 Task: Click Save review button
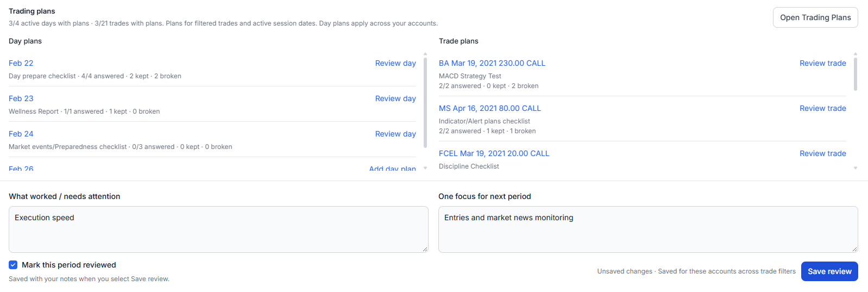829,271
